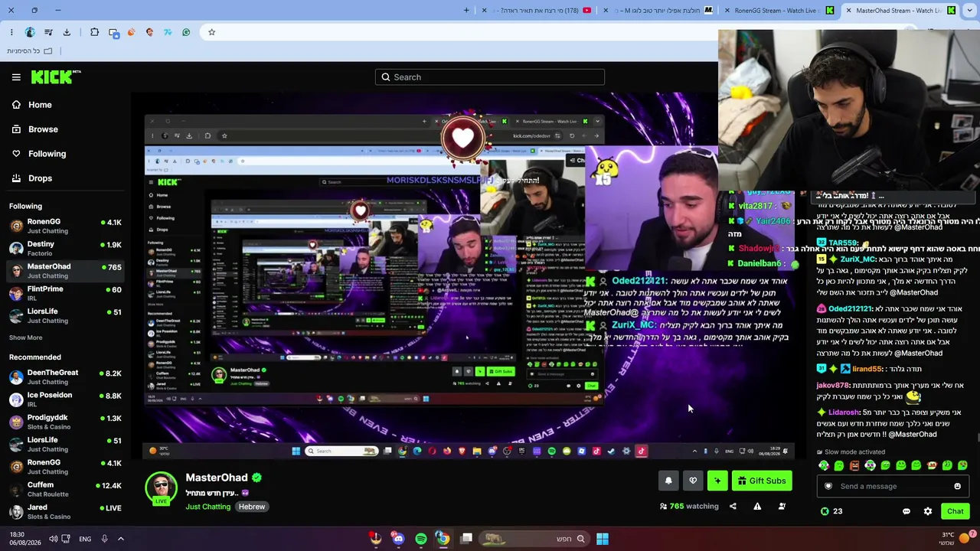Click the Grammarly extension icon
Image resolution: width=980 pixels, height=551 pixels.
click(x=186, y=32)
